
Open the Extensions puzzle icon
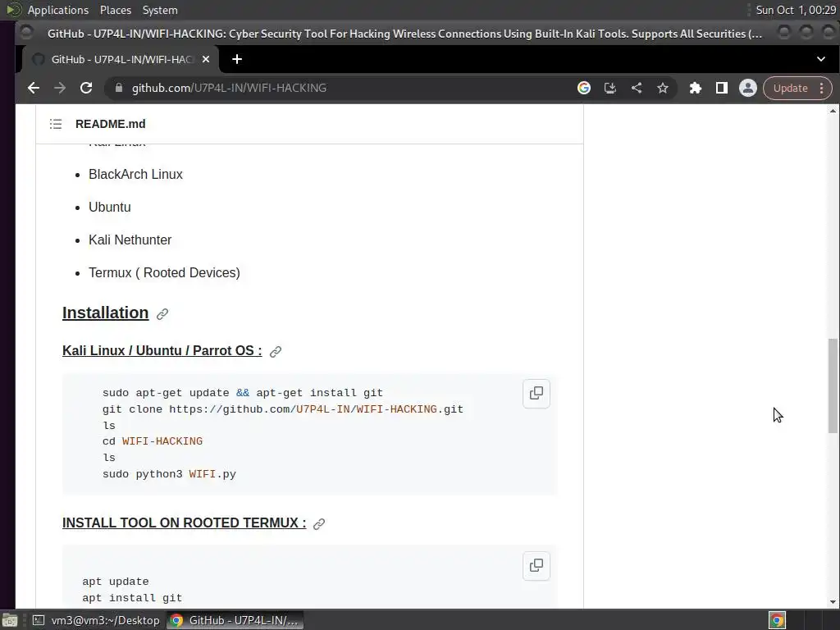point(696,88)
